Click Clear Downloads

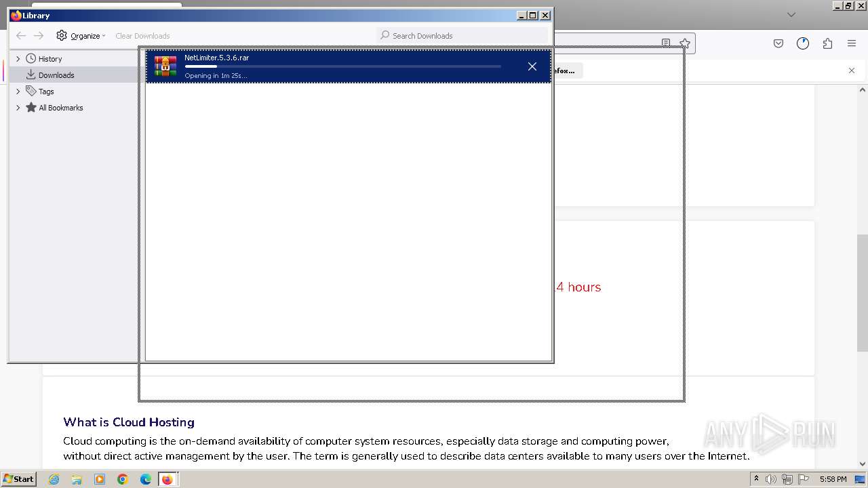click(x=142, y=36)
